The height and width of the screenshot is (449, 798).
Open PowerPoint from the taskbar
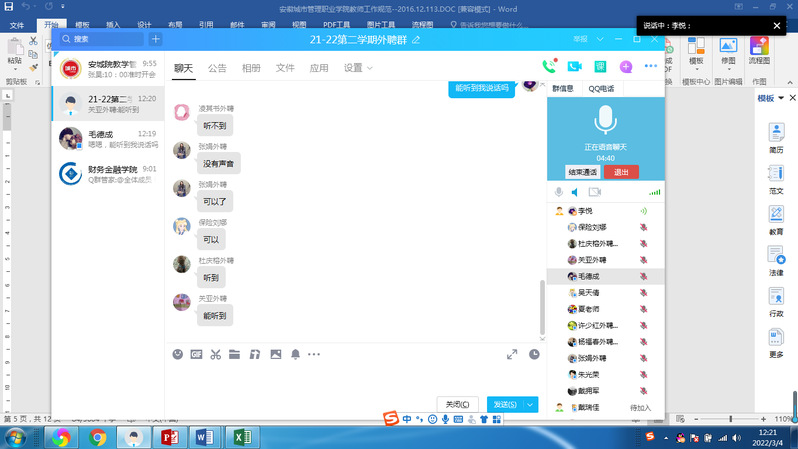coord(170,437)
